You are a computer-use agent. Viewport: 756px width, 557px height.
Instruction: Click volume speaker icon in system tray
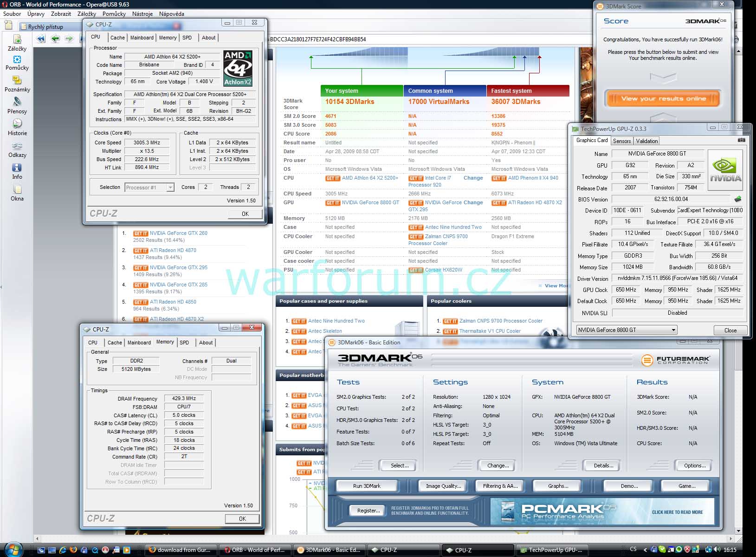pos(717,550)
